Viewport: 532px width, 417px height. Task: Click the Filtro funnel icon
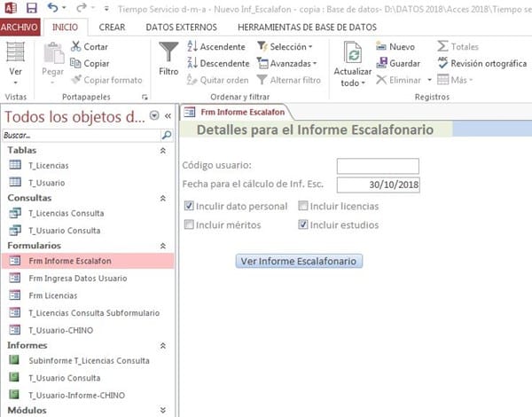click(x=168, y=51)
